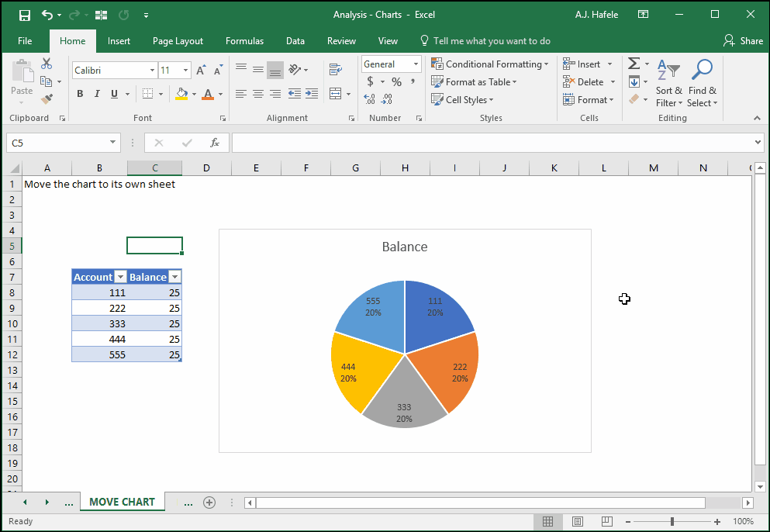The height and width of the screenshot is (532, 770).
Task: Decrease decimal places
Action: click(x=387, y=99)
